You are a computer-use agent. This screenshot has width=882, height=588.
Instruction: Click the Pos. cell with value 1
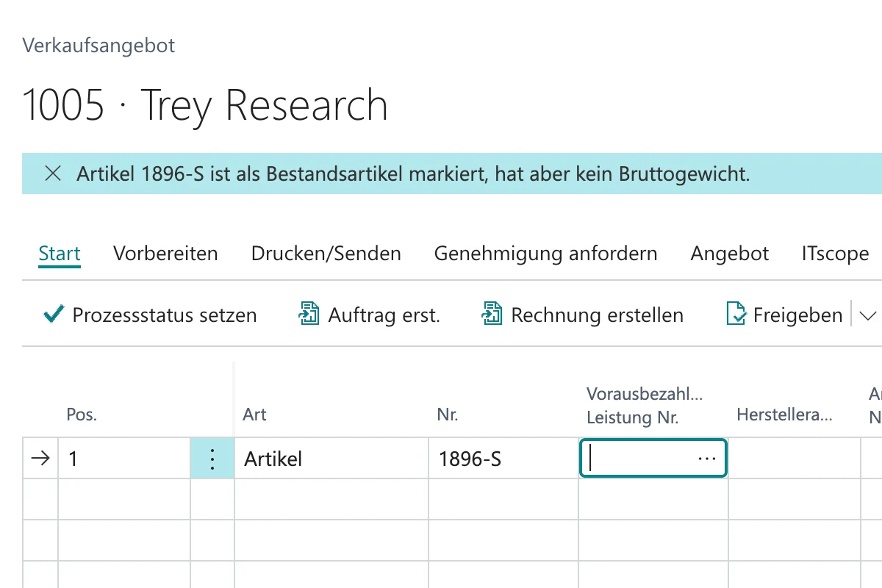coord(124,459)
